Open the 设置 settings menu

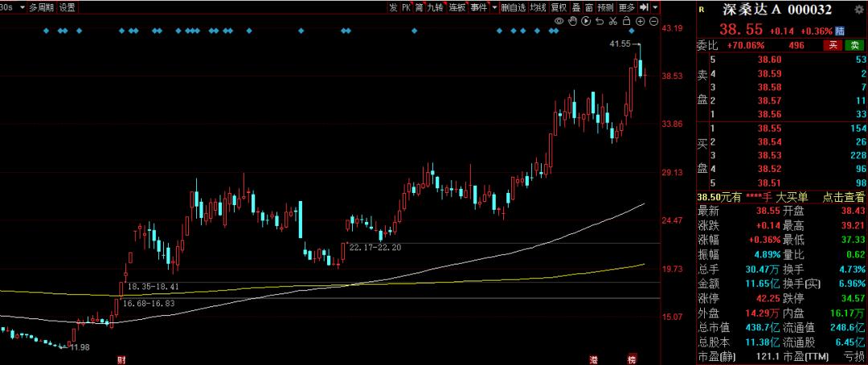pos(68,7)
